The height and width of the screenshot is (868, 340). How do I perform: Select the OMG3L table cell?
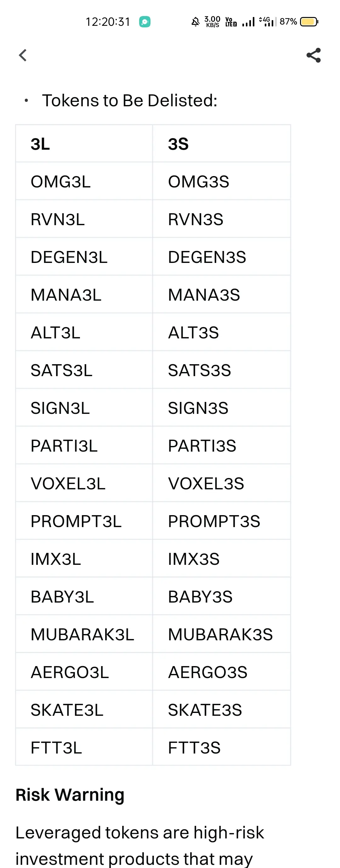point(84,181)
